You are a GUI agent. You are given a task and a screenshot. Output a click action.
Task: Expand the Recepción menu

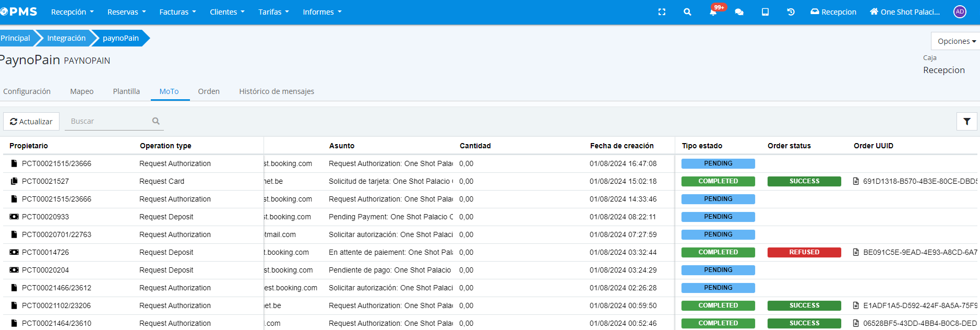(x=72, y=12)
